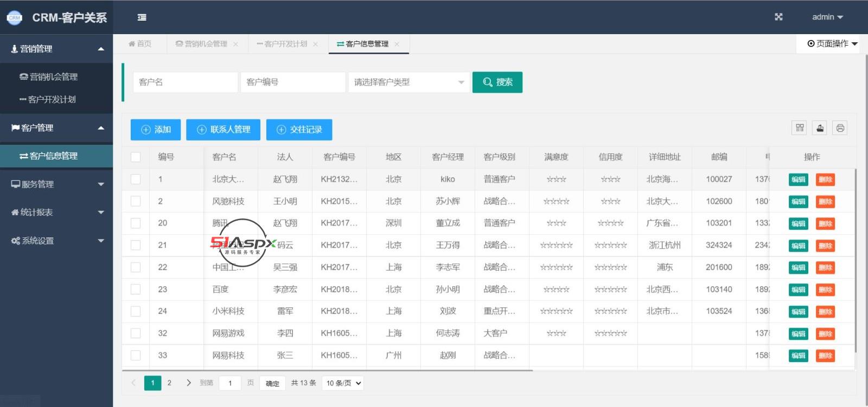Viewport: 868px width, 407px height.
Task: Select 客户信息管理 in sidebar
Action: (56, 156)
